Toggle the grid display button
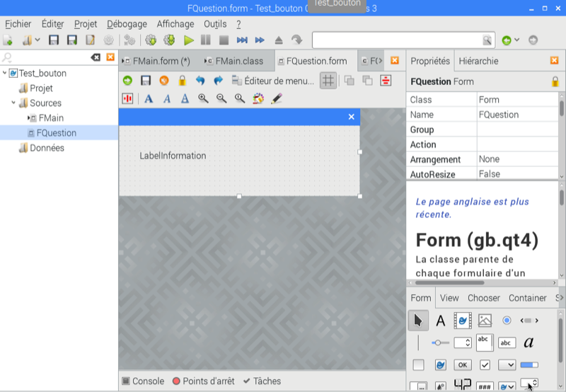Screen dimensions: 566x392 tap(328, 81)
